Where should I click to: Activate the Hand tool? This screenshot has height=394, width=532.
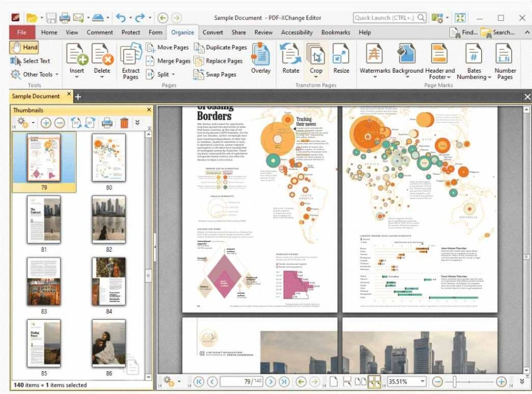pyautogui.click(x=24, y=47)
